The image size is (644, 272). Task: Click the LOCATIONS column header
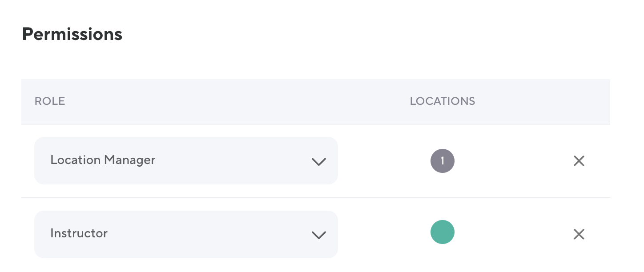tap(443, 101)
